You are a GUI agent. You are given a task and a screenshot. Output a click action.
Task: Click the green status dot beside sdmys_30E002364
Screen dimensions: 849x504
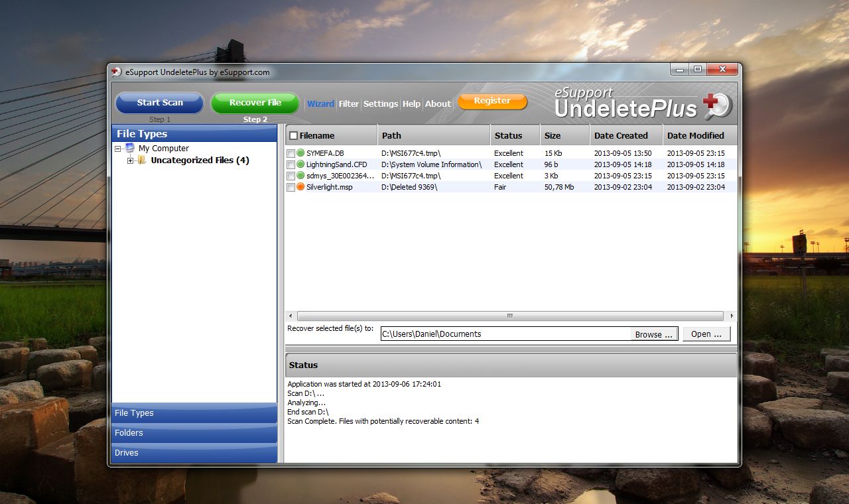point(300,176)
